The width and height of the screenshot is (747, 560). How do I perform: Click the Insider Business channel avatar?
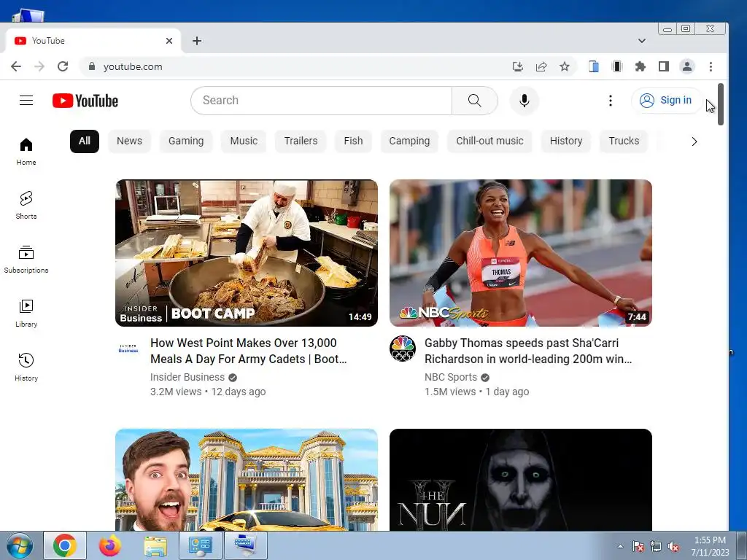[128, 349]
